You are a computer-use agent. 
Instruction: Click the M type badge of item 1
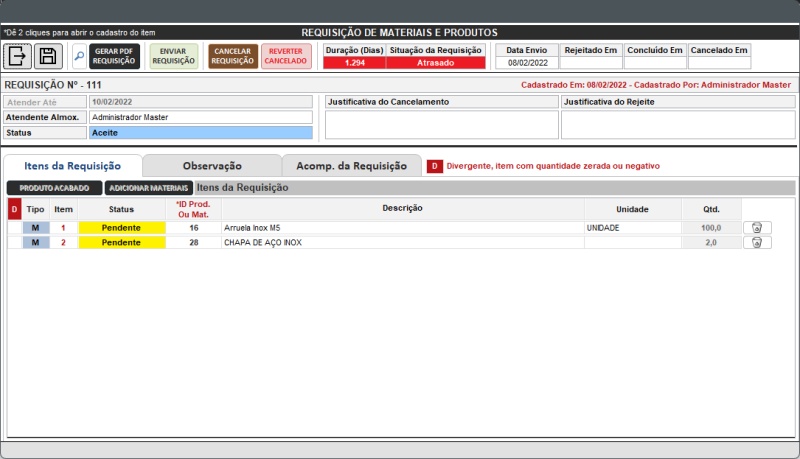[35, 228]
